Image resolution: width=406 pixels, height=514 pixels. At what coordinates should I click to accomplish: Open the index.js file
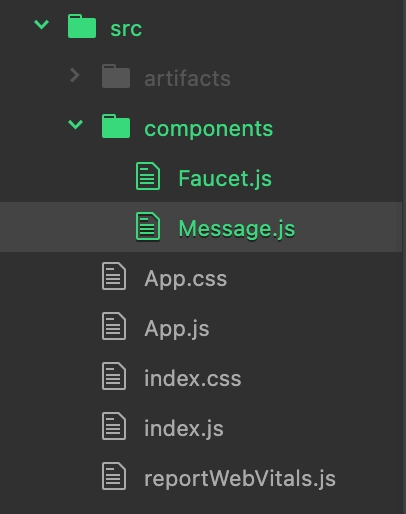point(184,429)
